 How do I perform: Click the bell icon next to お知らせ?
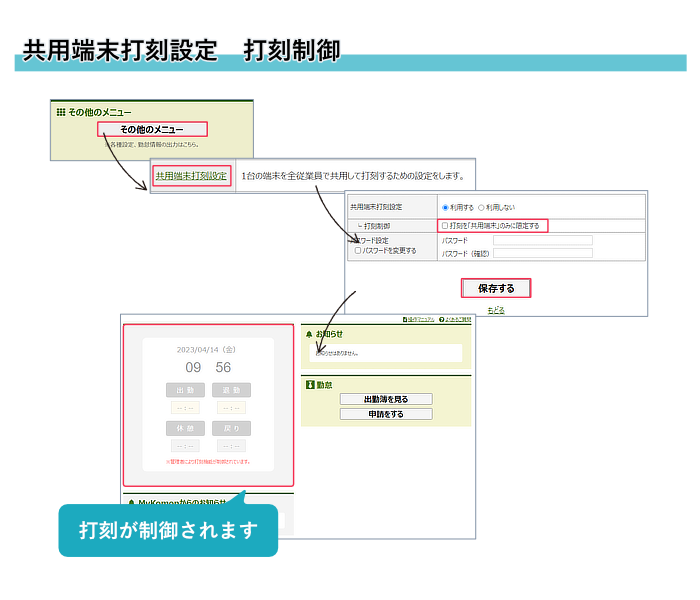pyautogui.click(x=308, y=334)
